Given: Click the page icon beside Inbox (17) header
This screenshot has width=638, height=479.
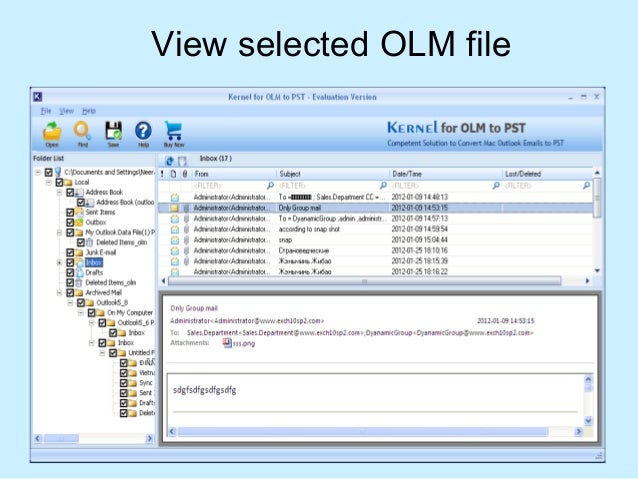Looking at the screenshot, I should pyautogui.click(x=182, y=161).
